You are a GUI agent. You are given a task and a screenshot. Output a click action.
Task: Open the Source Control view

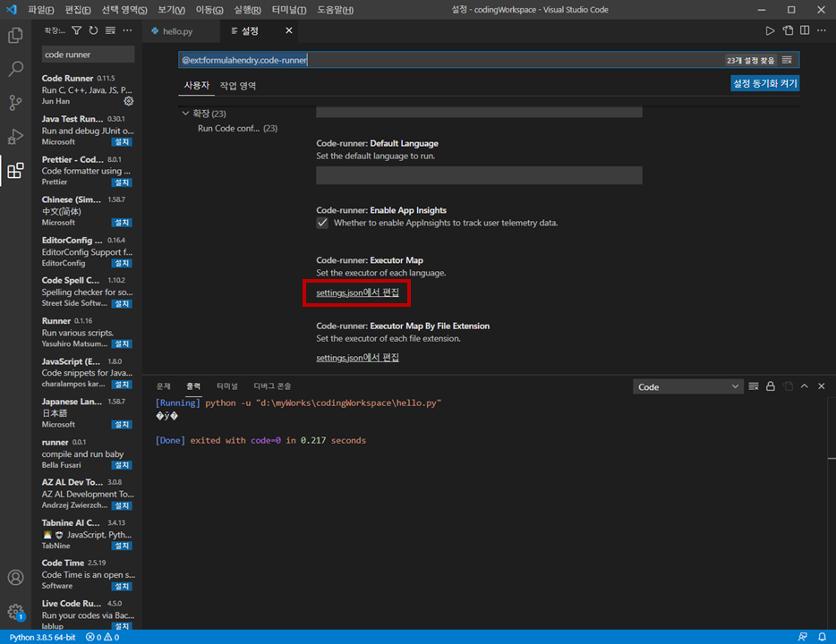15,102
